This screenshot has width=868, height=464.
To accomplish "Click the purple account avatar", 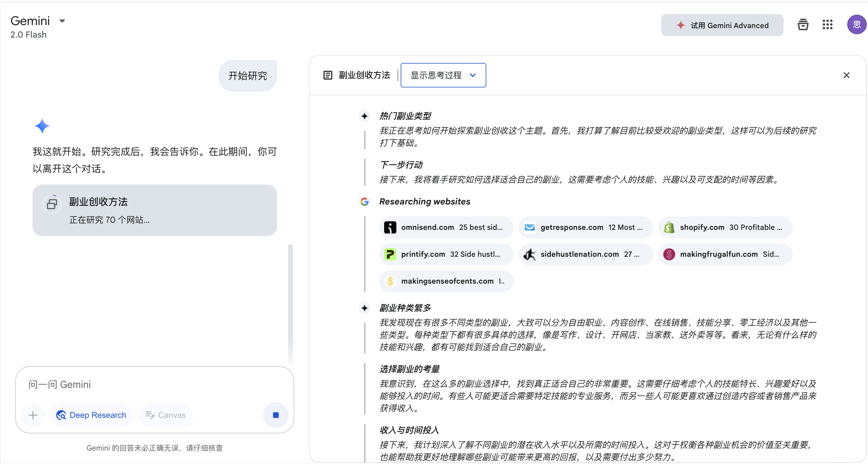I will [856, 24].
